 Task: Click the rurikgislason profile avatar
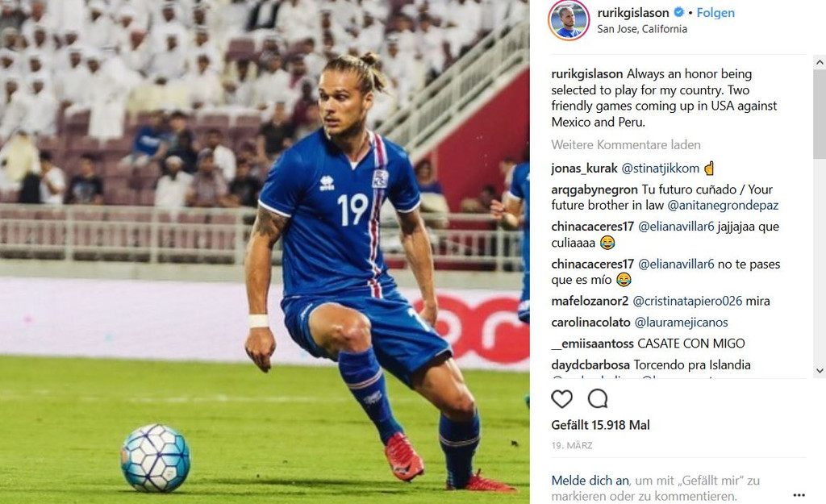click(x=569, y=20)
